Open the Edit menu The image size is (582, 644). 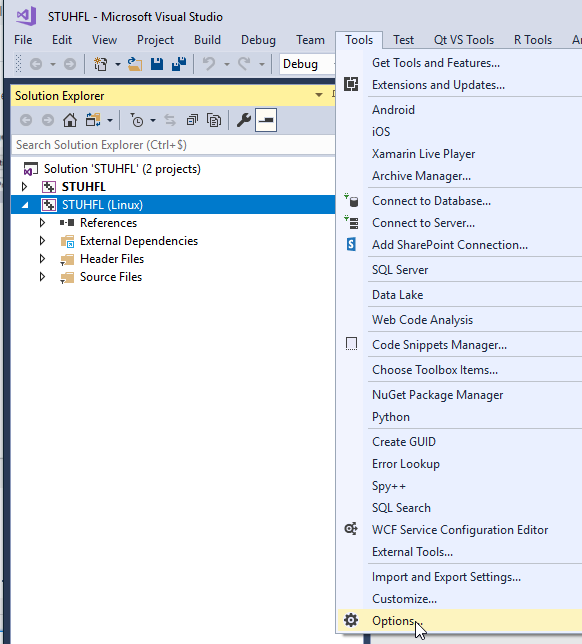point(62,40)
